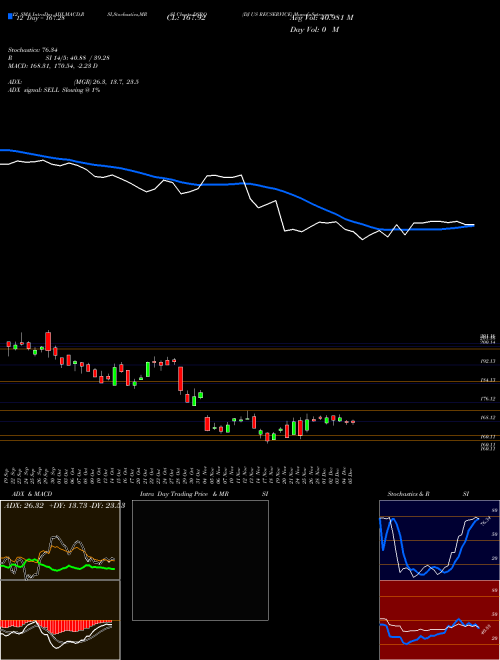Click the 176.12 price axis label

pos(488,399)
